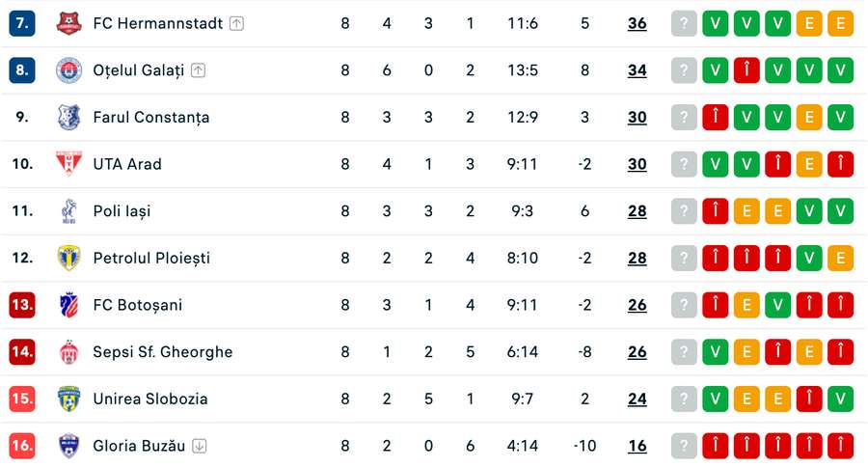Click the Gloria Buzău club crest
Screen dimensions: 868x468
tap(68, 446)
